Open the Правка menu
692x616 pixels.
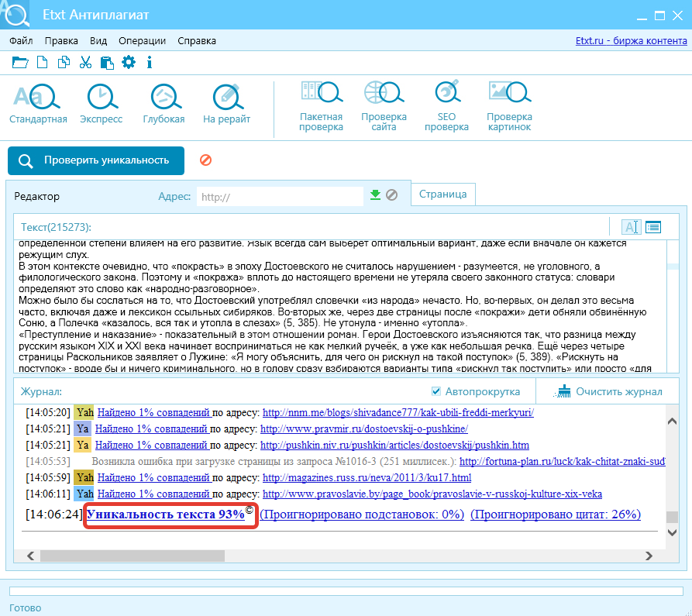pyautogui.click(x=61, y=41)
